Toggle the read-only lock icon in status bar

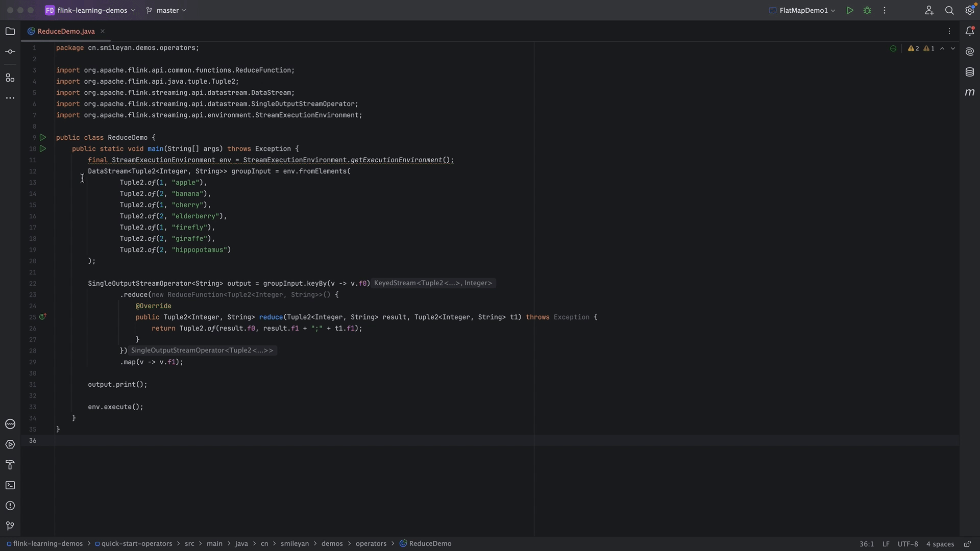(967, 544)
